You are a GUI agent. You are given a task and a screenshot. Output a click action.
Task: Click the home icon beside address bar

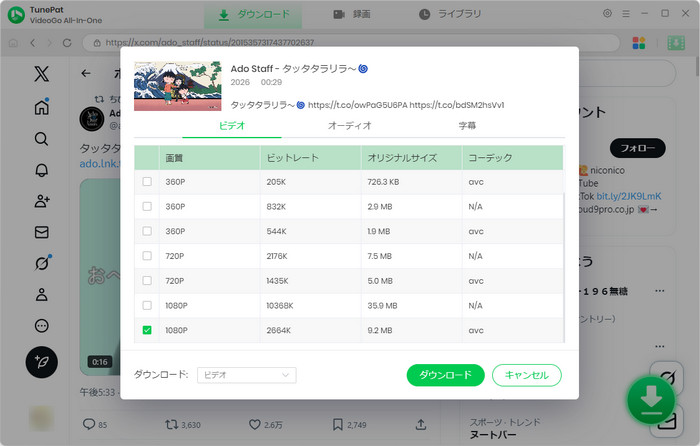pos(13,43)
